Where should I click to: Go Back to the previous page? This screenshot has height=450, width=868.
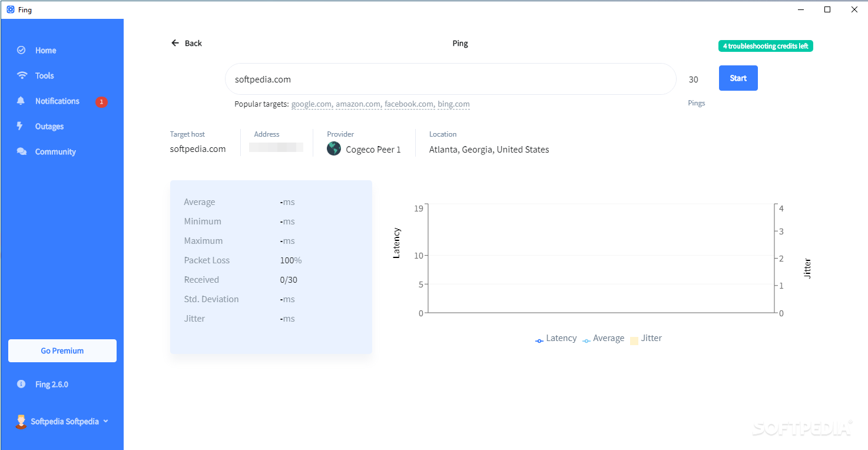click(x=187, y=43)
